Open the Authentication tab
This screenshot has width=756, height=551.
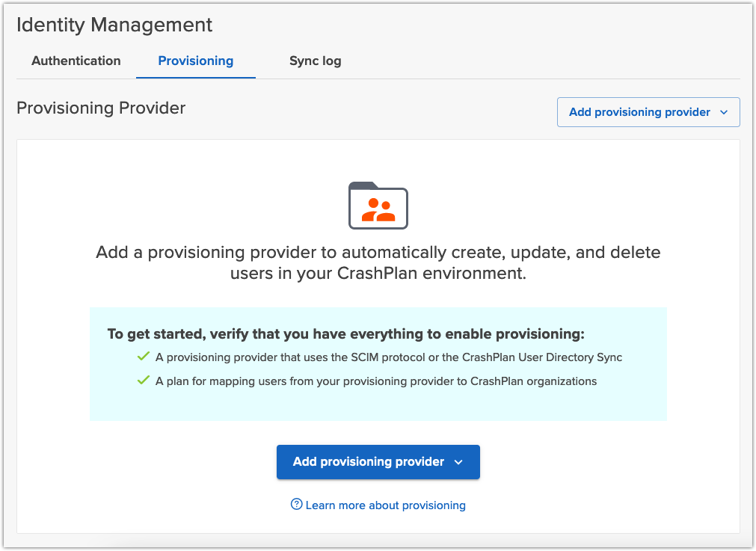pos(76,61)
